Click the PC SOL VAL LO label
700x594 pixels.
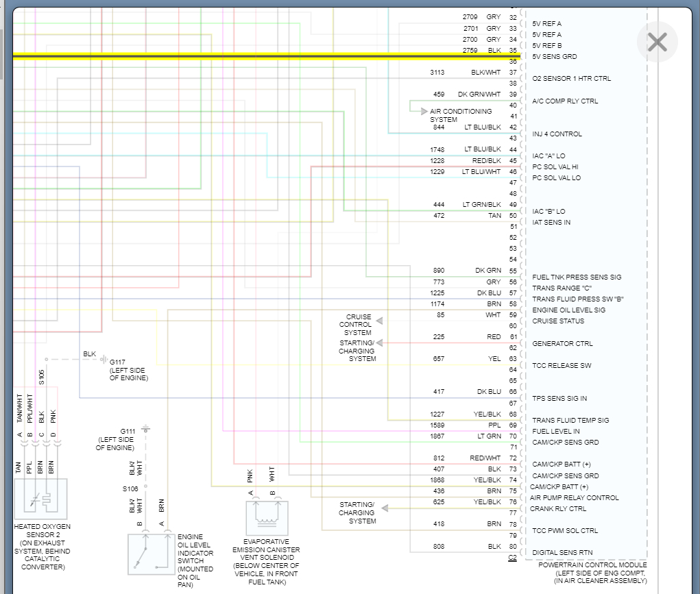click(556, 177)
